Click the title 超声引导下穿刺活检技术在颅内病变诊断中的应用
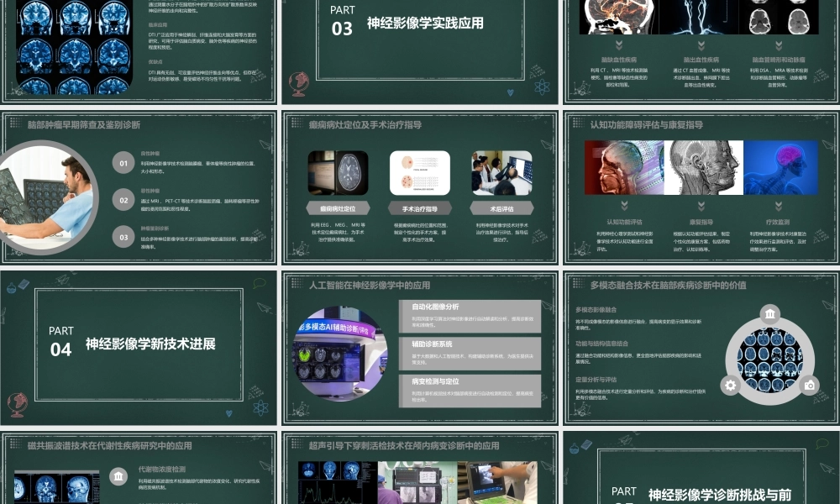The width and height of the screenshot is (840, 504). (x=404, y=445)
